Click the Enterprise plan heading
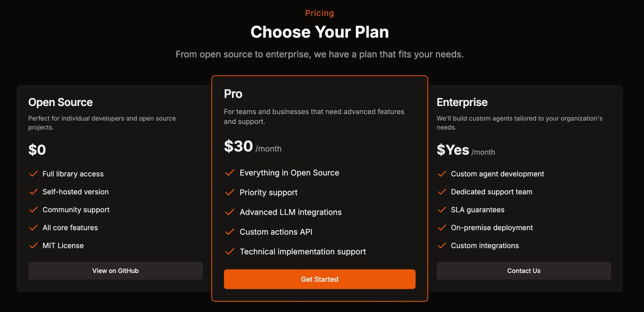The width and height of the screenshot is (644, 312). 462,102
